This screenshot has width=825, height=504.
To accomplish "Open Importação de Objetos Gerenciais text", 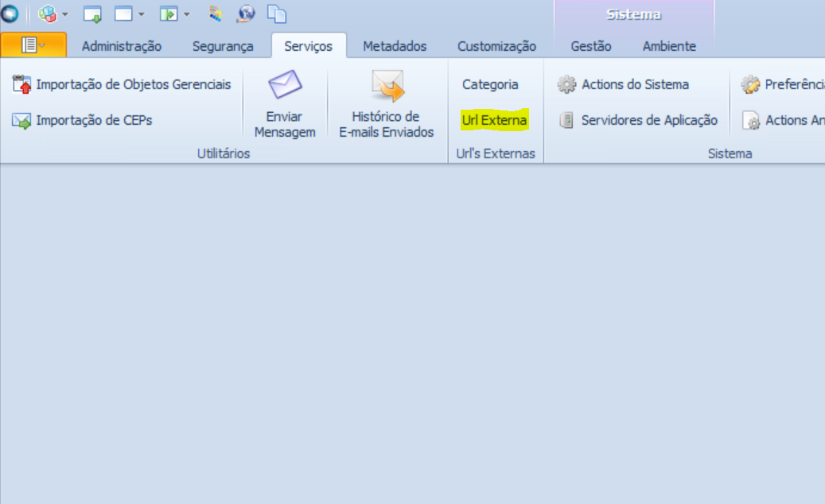I will click(x=134, y=84).
